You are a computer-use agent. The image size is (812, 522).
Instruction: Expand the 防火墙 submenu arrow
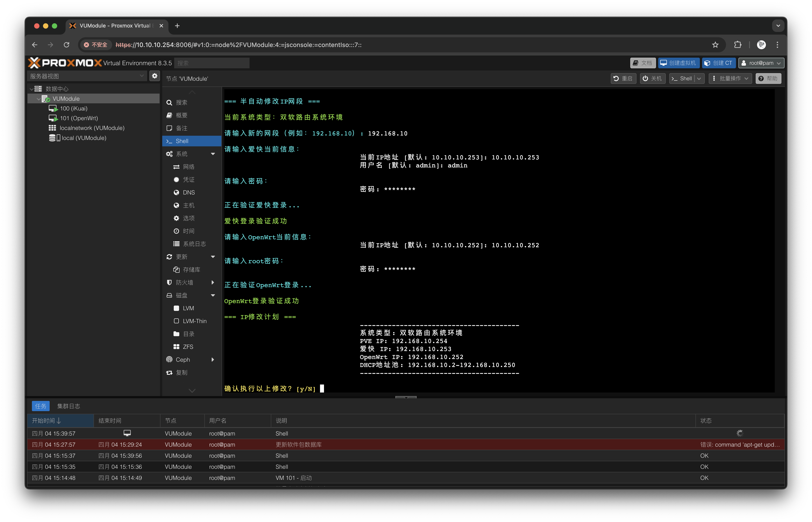pos(213,282)
